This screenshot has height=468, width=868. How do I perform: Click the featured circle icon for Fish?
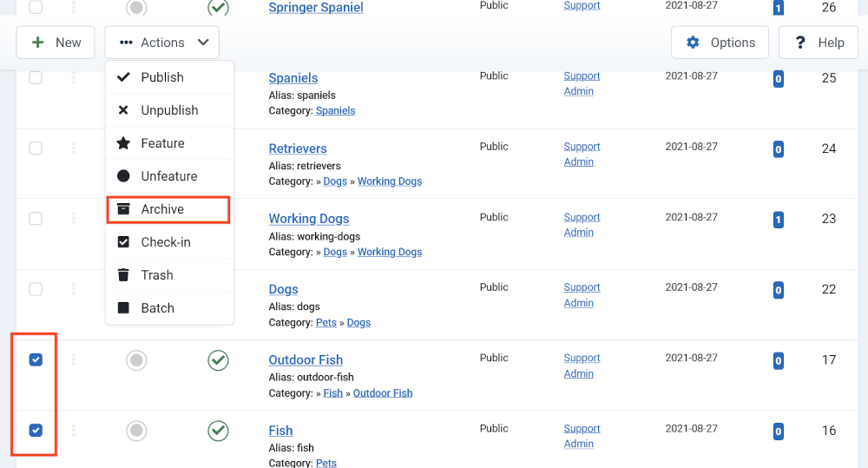(x=136, y=431)
